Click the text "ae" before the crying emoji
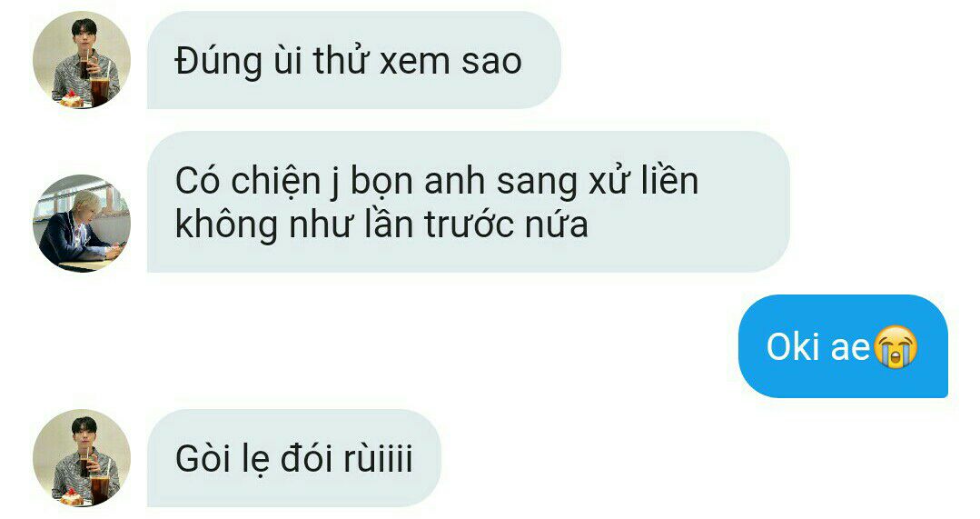 pyautogui.click(x=851, y=348)
